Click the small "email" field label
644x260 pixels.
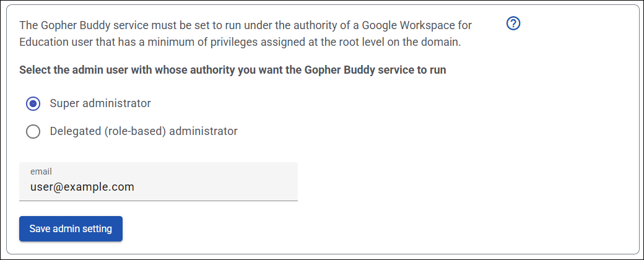coord(41,171)
